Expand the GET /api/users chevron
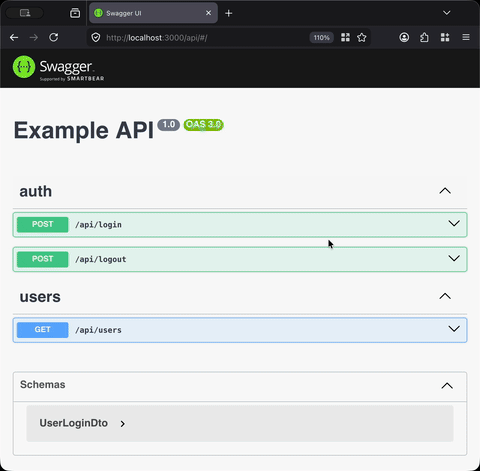 click(x=454, y=329)
